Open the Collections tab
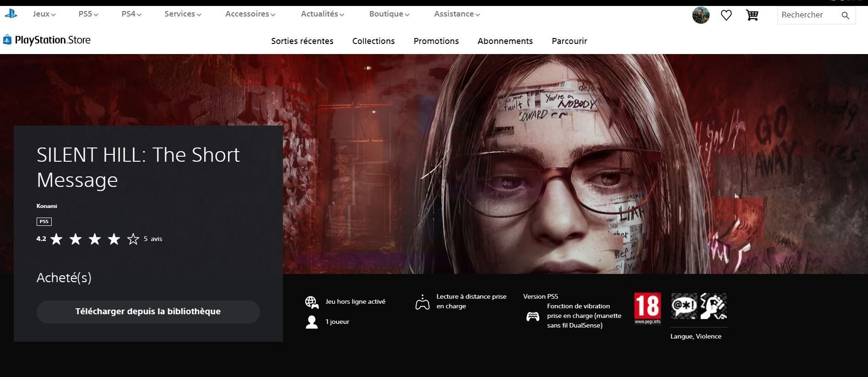This screenshot has height=377, width=868. click(373, 41)
